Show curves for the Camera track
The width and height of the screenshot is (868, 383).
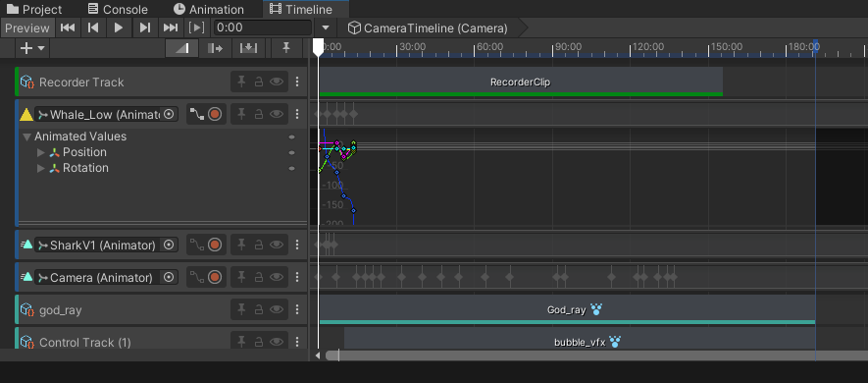click(196, 277)
